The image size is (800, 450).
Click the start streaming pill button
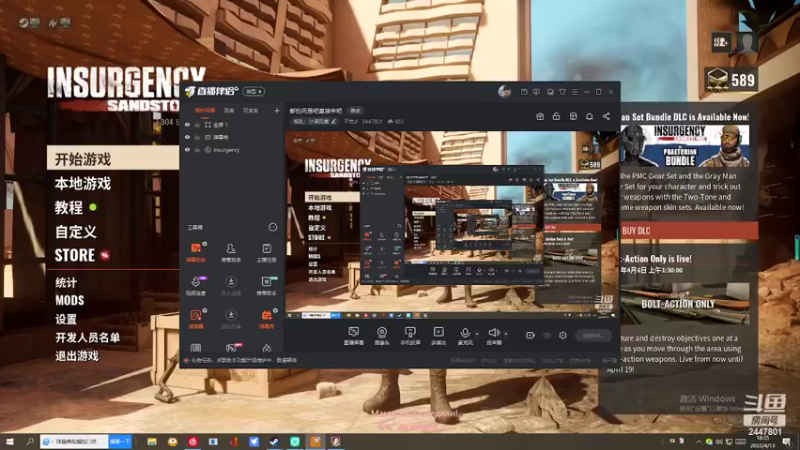[594, 335]
